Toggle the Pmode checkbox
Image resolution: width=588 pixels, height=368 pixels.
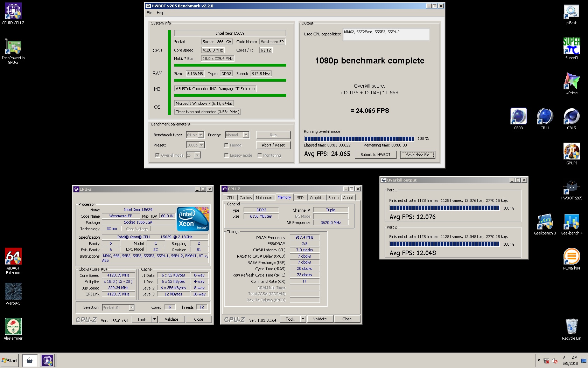tap(226, 145)
